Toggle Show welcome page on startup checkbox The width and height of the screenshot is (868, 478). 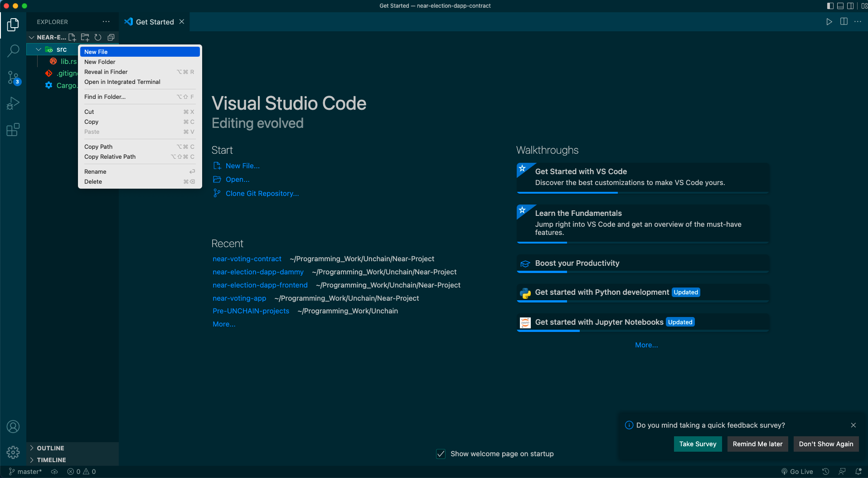click(441, 454)
